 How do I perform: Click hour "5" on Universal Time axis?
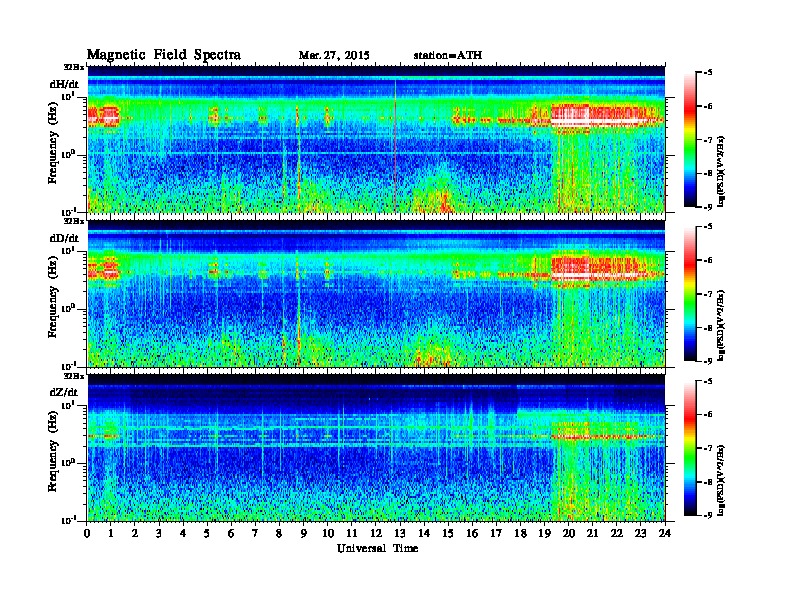click(x=207, y=534)
